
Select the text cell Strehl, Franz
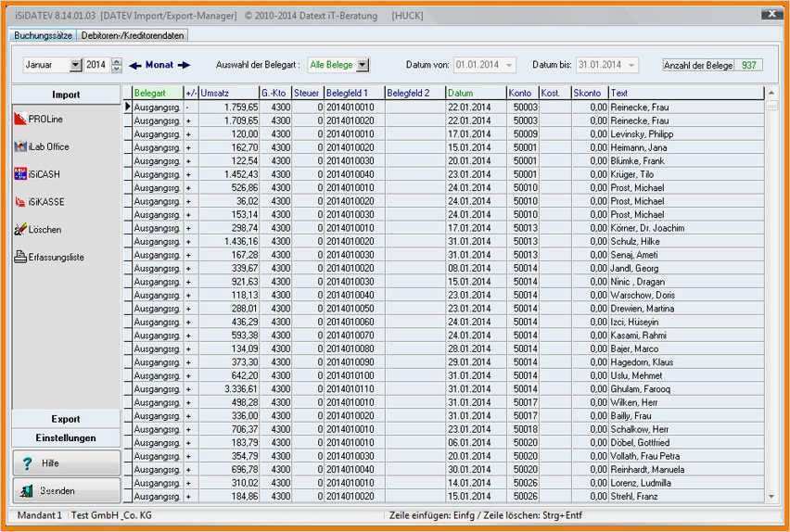click(x=686, y=496)
